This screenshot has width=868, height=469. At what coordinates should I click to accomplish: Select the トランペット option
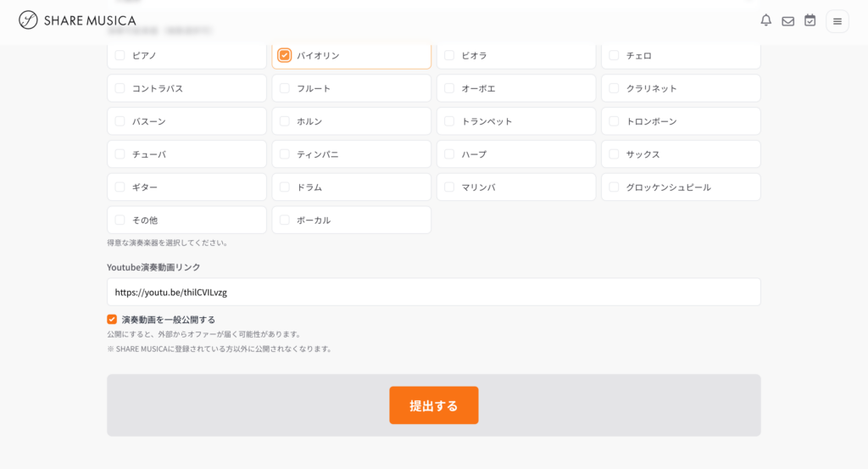tap(449, 121)
